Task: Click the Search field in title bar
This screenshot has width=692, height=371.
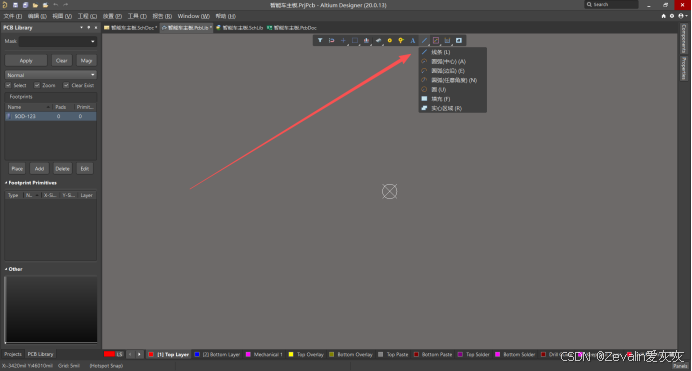Action: (x=612, y=4)
